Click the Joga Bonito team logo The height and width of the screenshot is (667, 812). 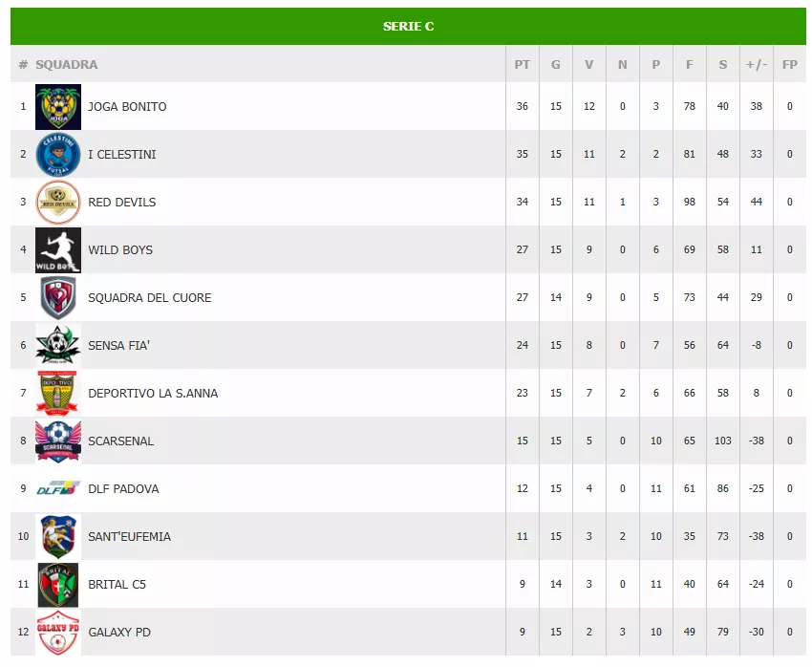tap(58, 106)
